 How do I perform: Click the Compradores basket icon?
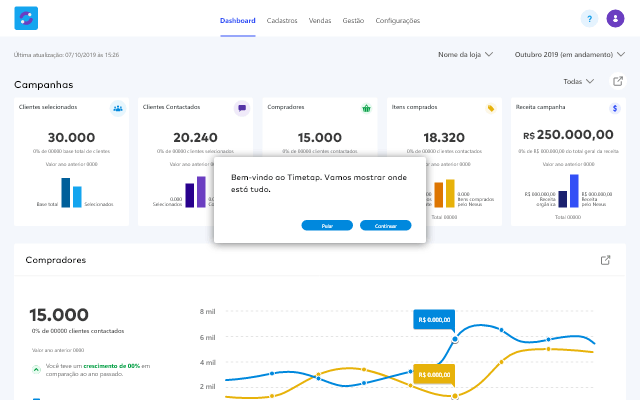point(366,108)
